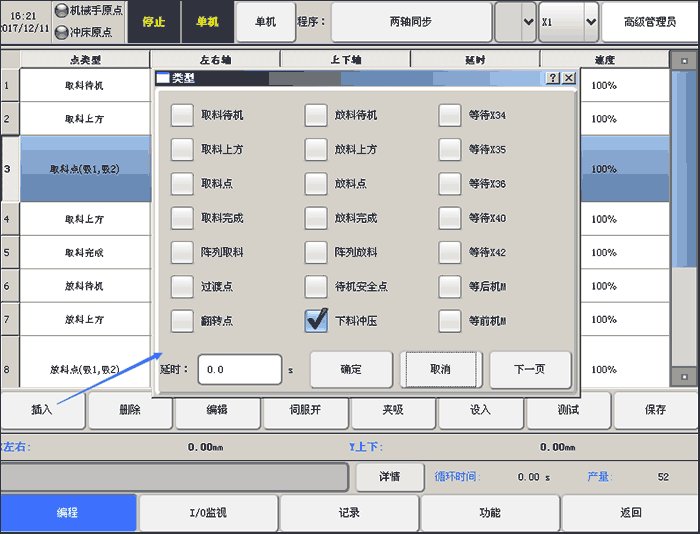Click the table corner icon above scrollbar
The height and width of the screenshot is (534, 700).
point(683,60)
